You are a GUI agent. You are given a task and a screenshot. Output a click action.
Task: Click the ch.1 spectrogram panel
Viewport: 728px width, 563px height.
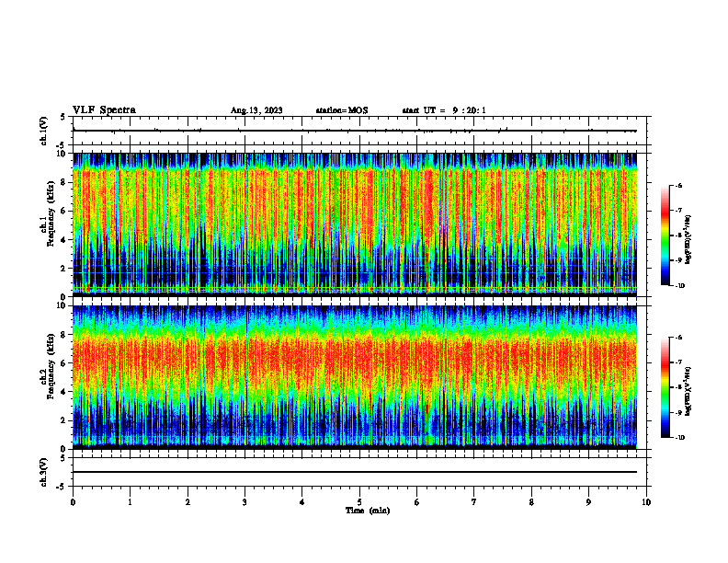[355, 224]
